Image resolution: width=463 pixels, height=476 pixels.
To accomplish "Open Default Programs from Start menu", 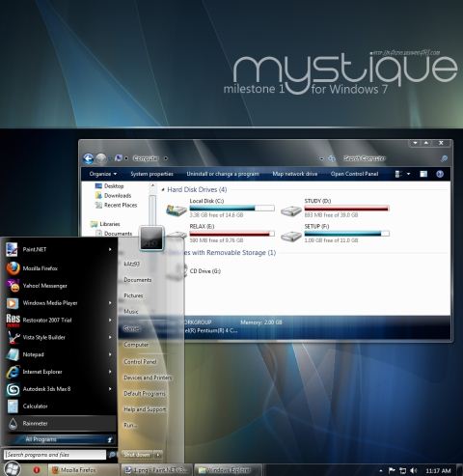I will [145, 393].
